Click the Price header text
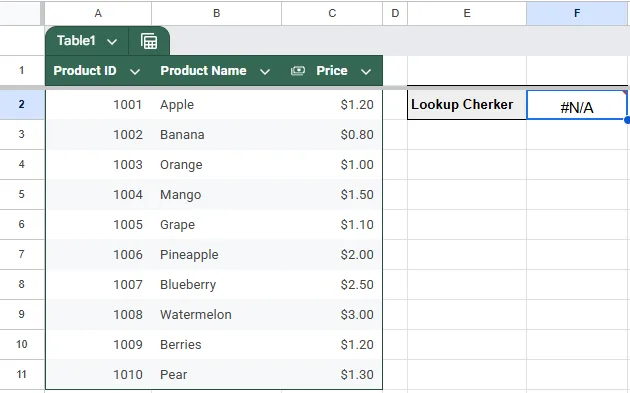This screenshot has width=630, height=393. (332, 71)
